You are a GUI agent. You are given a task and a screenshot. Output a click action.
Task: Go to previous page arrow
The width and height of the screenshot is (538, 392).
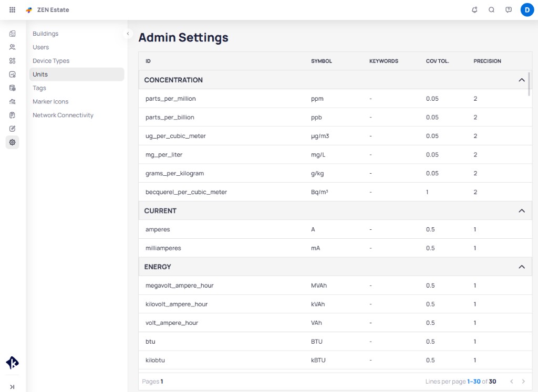[x=512, y=382]
